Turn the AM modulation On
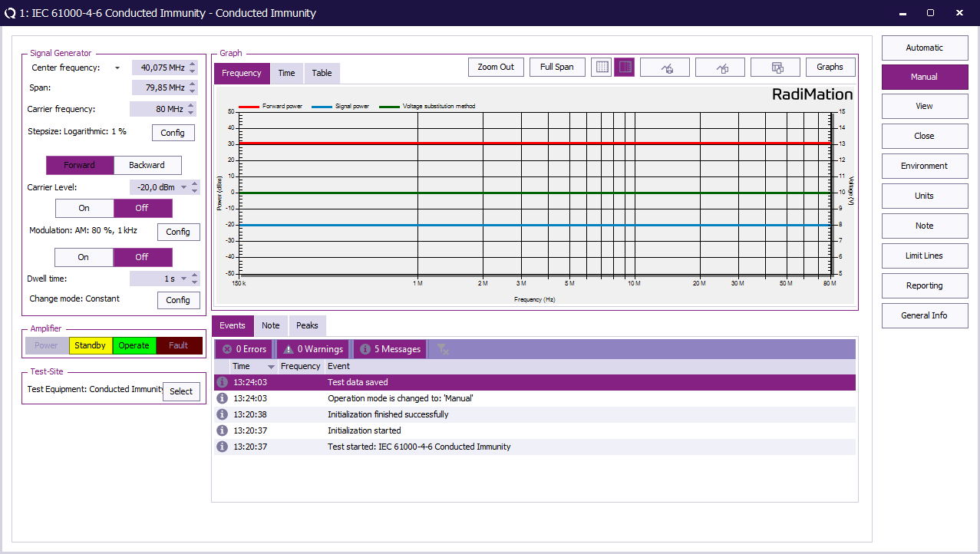Screen dimensions: 980x554 (84, 257)
